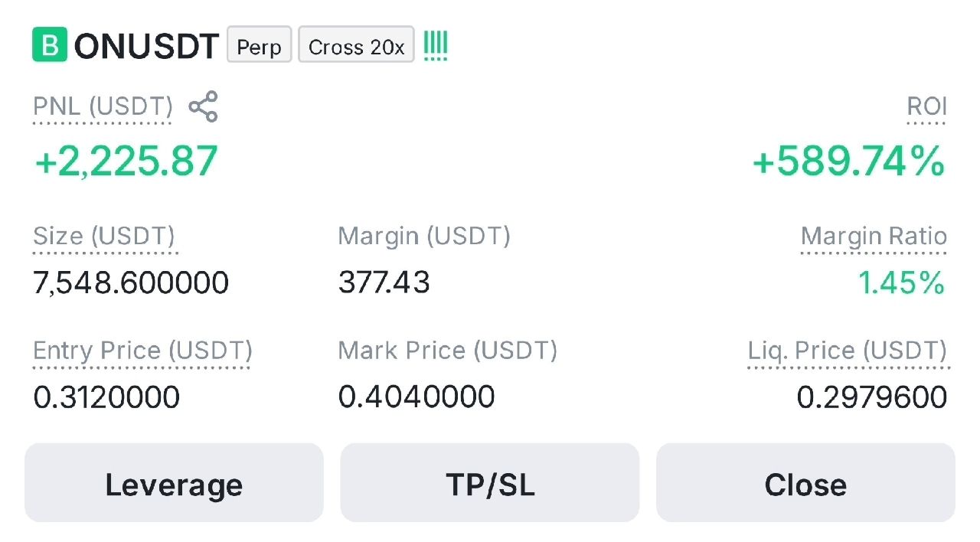Tap the +589.74% ROI value
Screen dimensions: 980x542
click(x=848, y=162)
